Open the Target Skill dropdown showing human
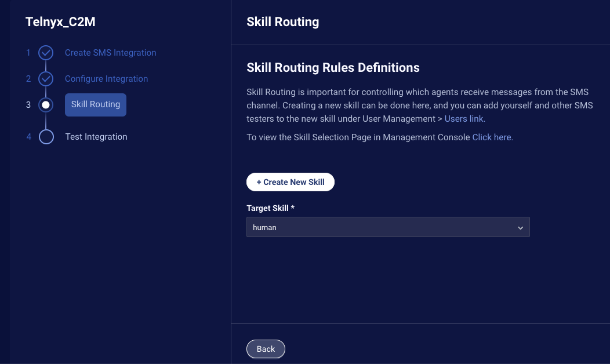Viewport: 610px width, 364px height. 388,227
